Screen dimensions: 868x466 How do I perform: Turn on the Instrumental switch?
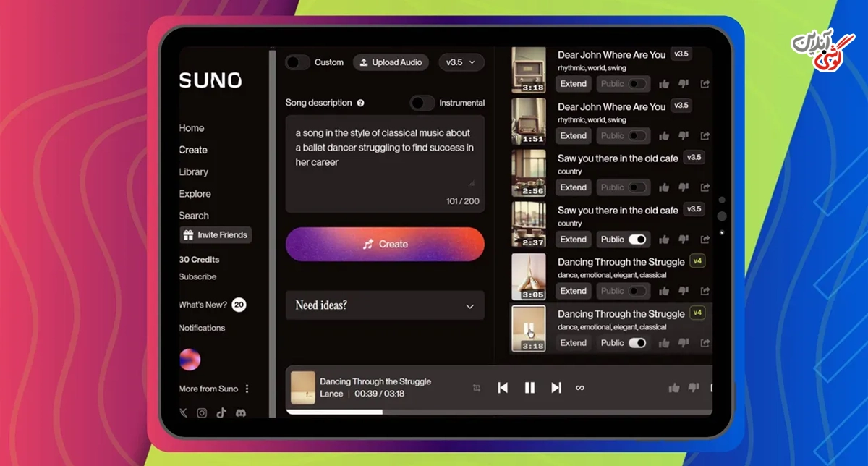[422, 103]
